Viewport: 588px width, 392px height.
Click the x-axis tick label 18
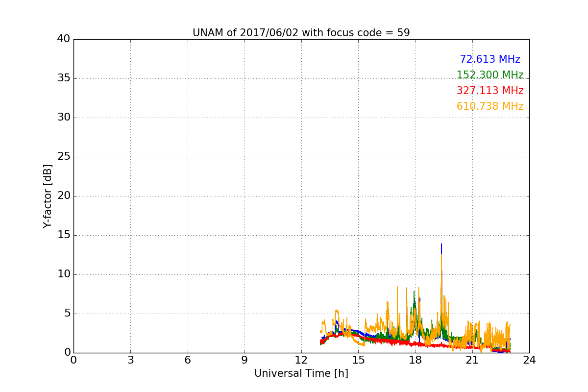coord(416,360)
